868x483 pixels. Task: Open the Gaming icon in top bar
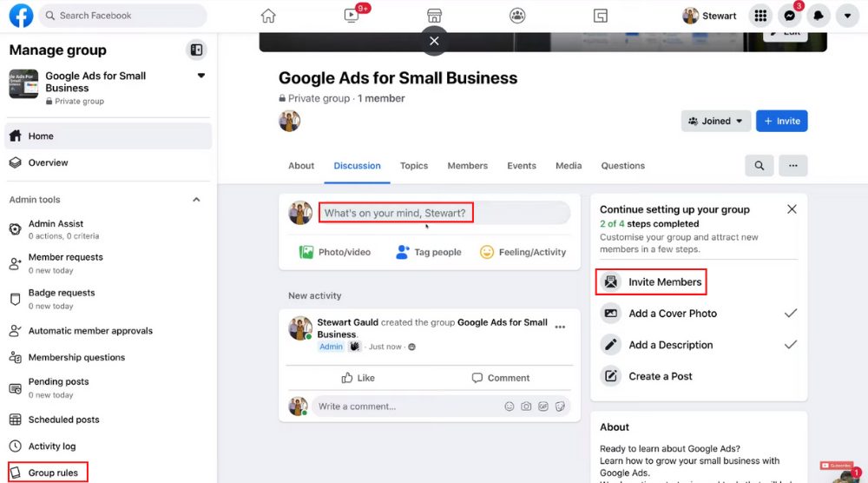(601, 16)
